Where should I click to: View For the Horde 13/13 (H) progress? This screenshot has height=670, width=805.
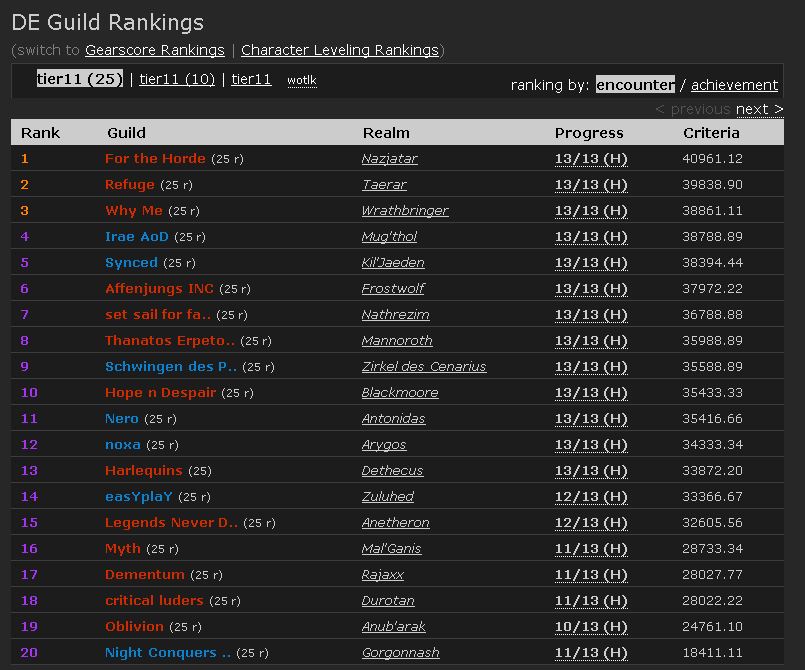click(x=591, y=159)
